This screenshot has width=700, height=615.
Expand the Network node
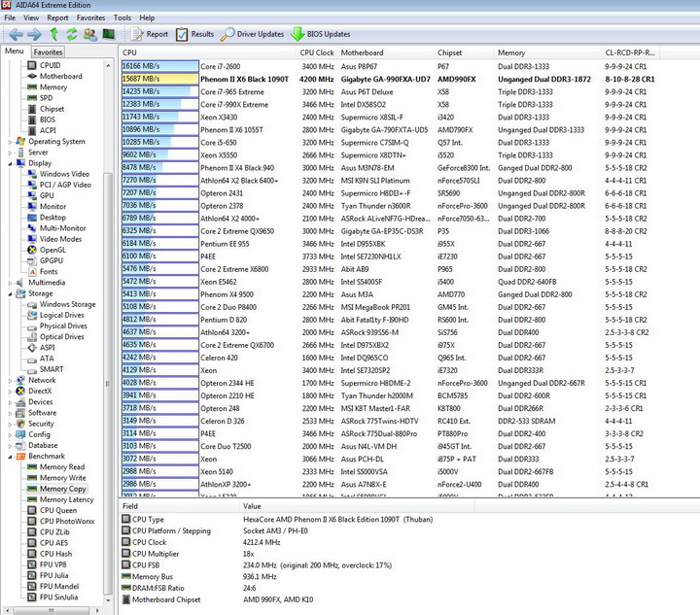[x=11, y=381]
